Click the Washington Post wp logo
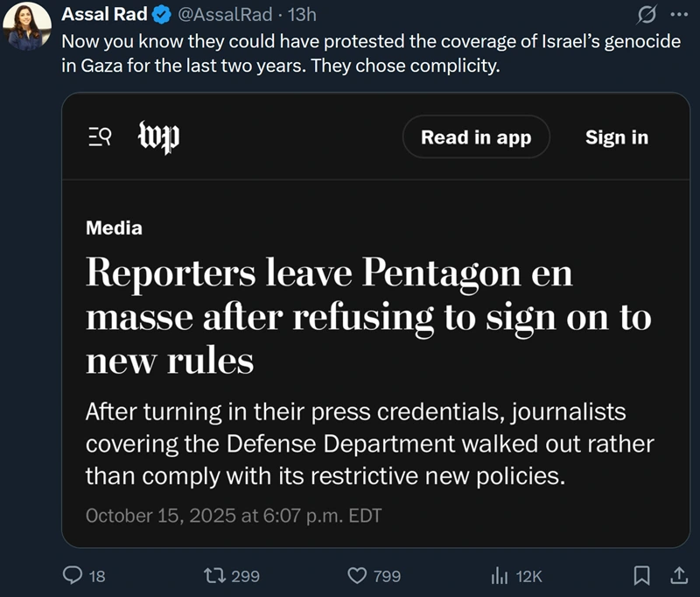Screen dimensions: 700x597 point(158,137)
